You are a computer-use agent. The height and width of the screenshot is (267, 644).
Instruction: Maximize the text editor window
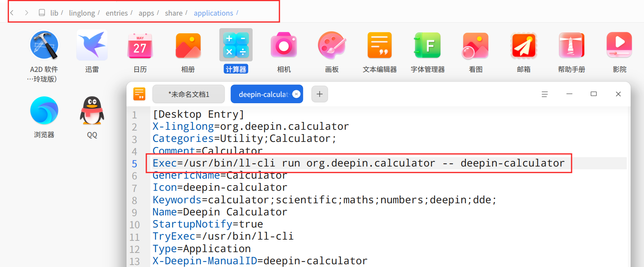(593, 94)
